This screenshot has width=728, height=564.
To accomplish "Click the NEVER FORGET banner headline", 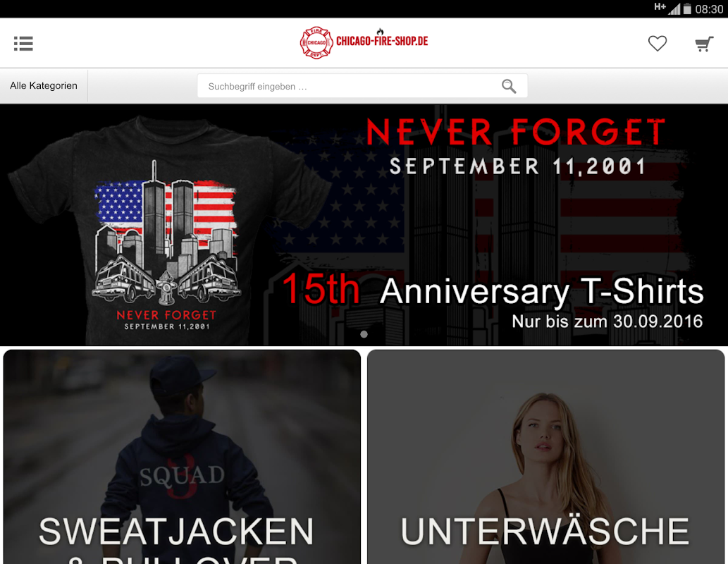I will pos(516,132).
